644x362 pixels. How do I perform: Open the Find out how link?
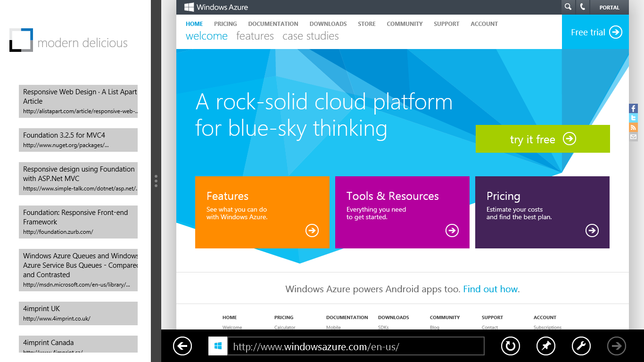coord(490,289)
